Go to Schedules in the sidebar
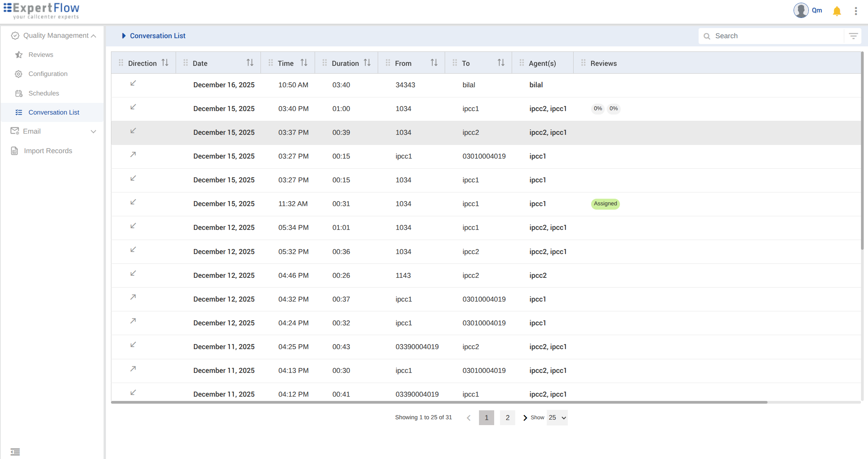Image resolution: width=868 pixels, height=459 pixels. (x=44, y=93)
